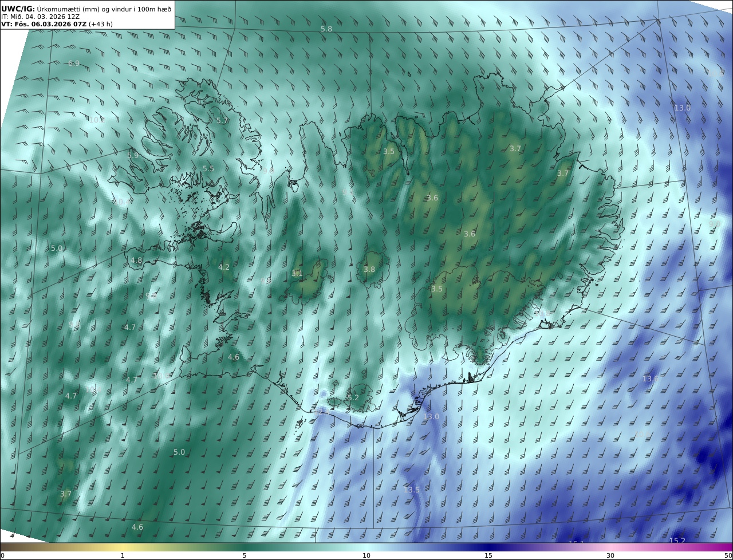Click the 3.1 value on the glacier outline
Viewport: 733px width, 560px height.
click(297, 274)
